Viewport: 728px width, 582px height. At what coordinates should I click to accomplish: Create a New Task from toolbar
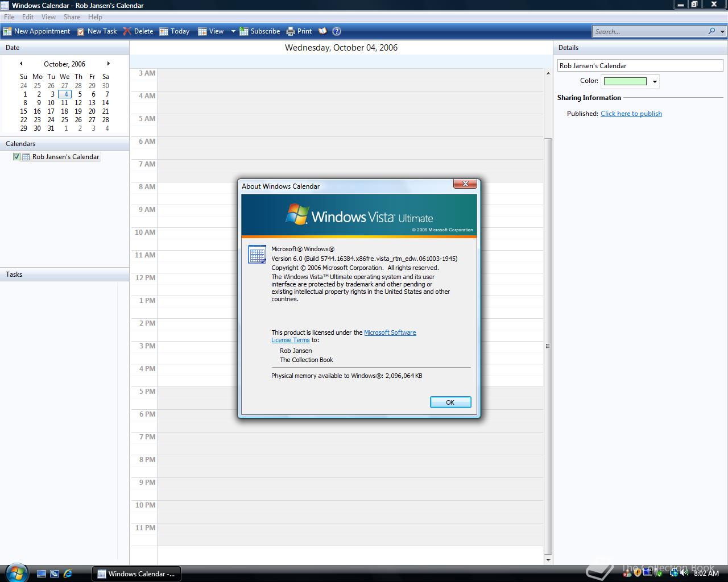[97, 31]
